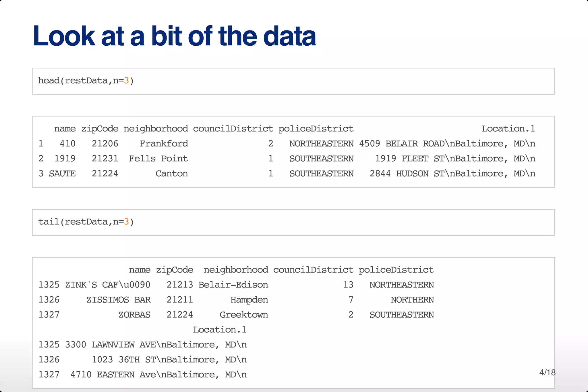Click 'Hampden' neighborhood cell
This screenshot has width=588, height=392.
pos(249,300)
